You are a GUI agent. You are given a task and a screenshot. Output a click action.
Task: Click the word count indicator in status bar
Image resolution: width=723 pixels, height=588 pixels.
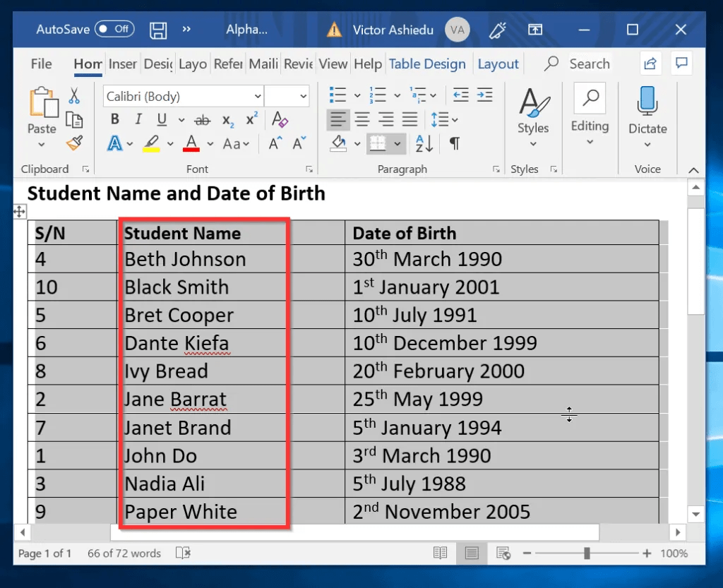click(x=124, y=553)
